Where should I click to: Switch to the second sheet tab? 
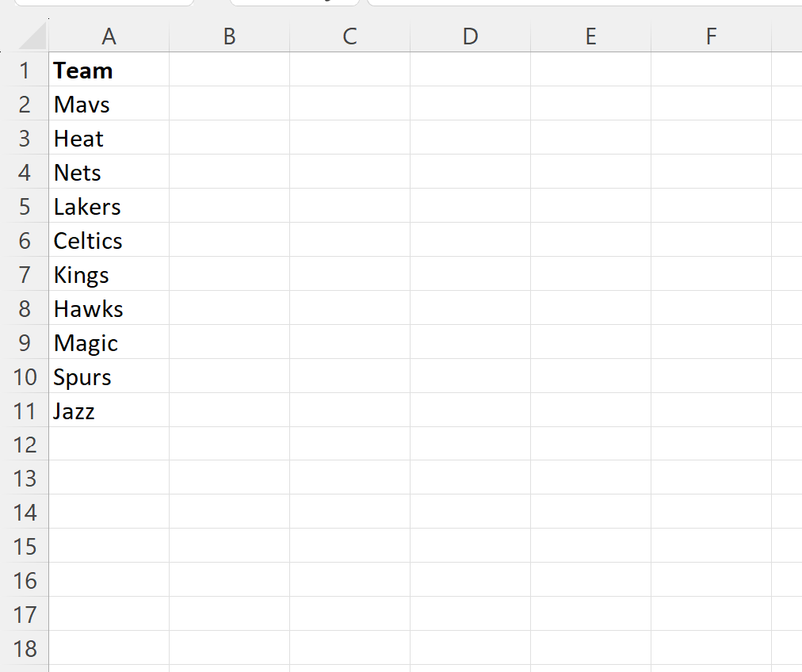(293, 4)
